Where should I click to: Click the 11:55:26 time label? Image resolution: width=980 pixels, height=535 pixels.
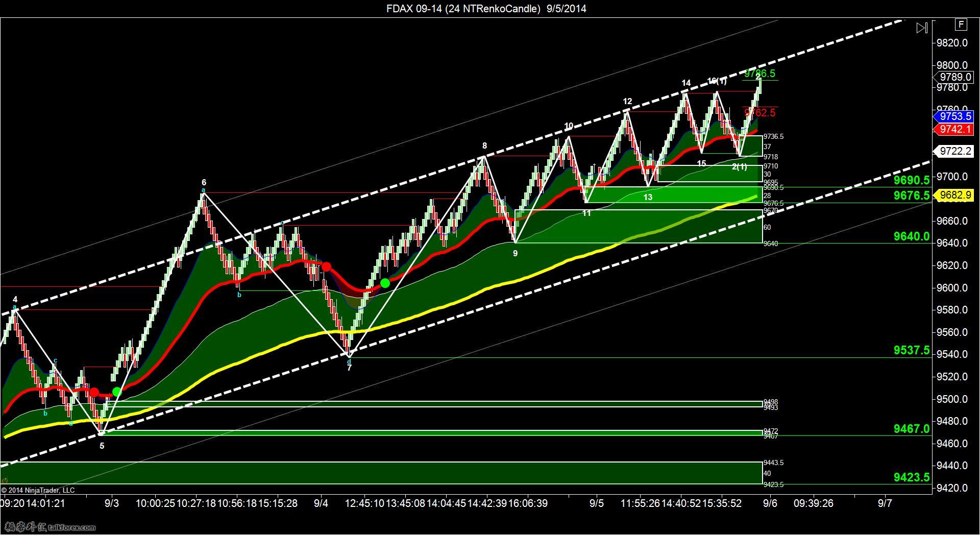640,503
